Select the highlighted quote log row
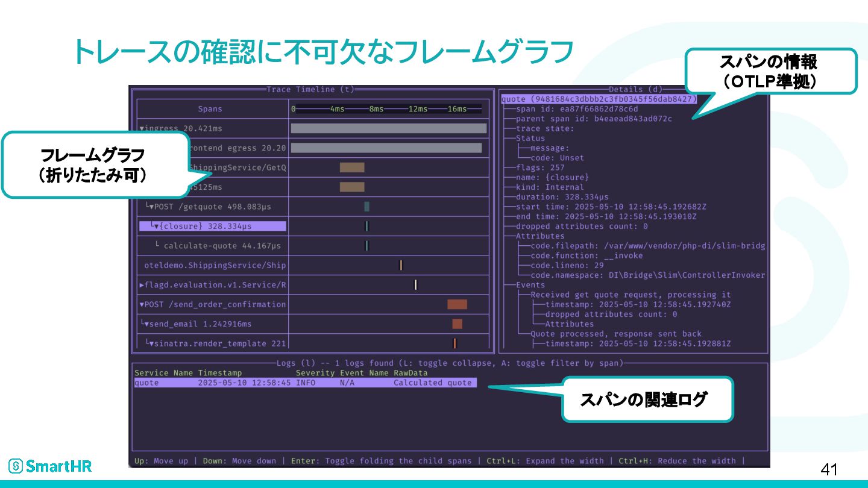 coord(305,383)
